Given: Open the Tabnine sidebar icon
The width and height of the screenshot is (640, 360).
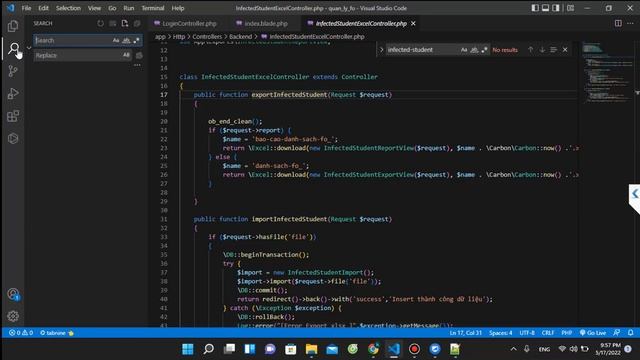Looking at the screenshot, I should 13,138.
